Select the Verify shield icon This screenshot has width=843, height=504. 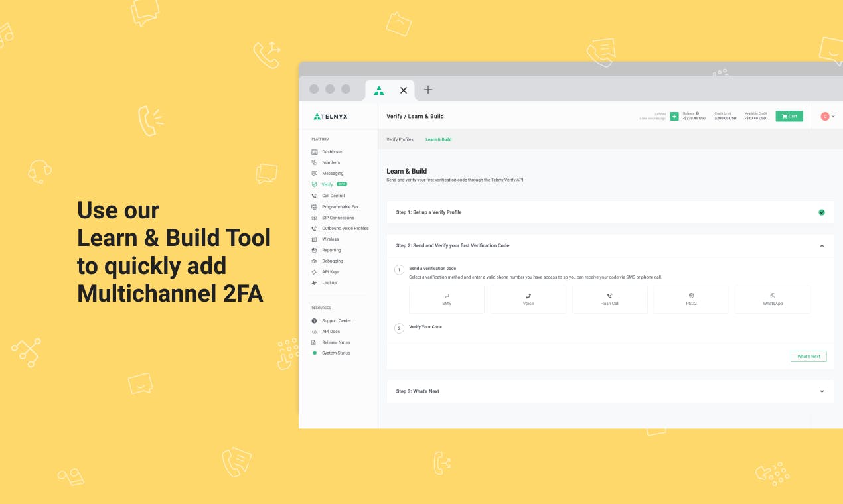pyautogui.click(x=315, y=184)
